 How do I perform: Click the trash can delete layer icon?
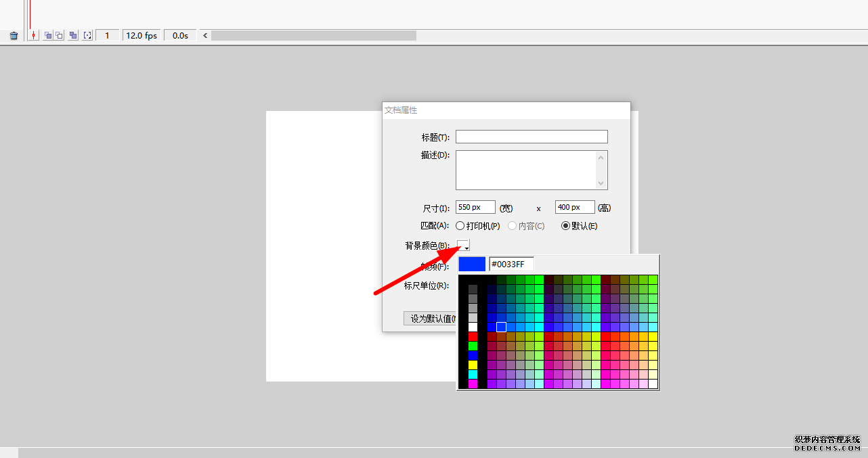[14, 36]
